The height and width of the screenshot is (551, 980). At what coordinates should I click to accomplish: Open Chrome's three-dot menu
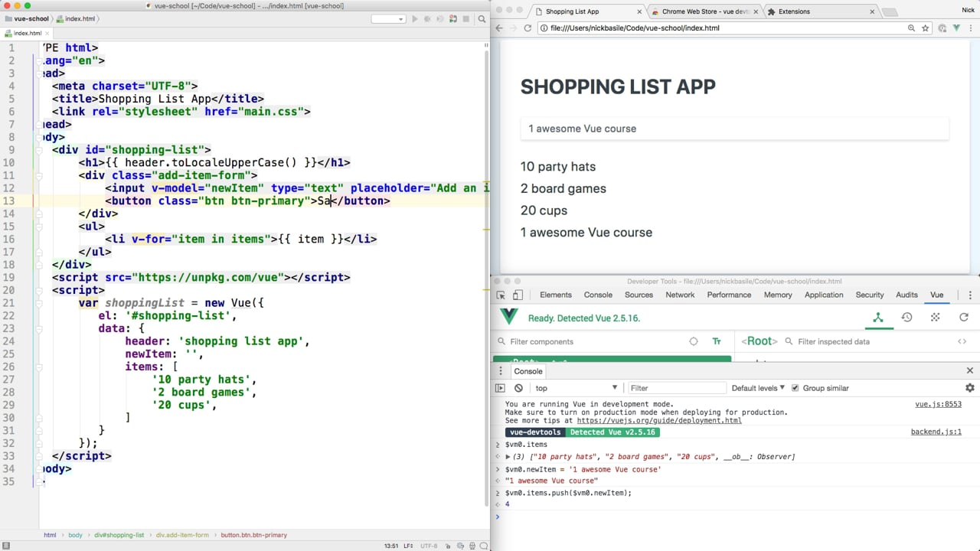(x=970, y=28)
